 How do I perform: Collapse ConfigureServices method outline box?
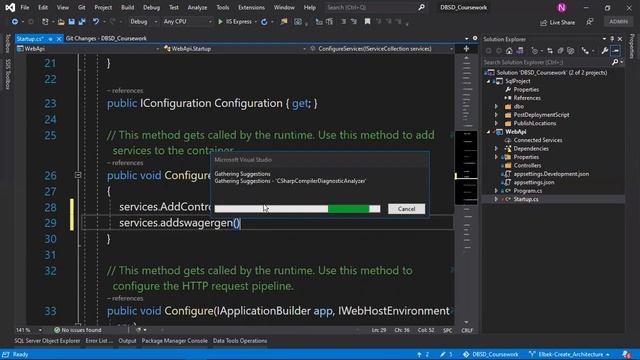(78, 175)
